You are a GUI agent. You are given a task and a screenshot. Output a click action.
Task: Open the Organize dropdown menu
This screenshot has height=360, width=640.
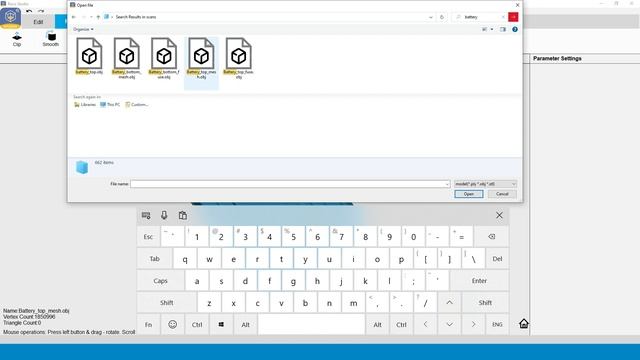click(x=83, y=29)
